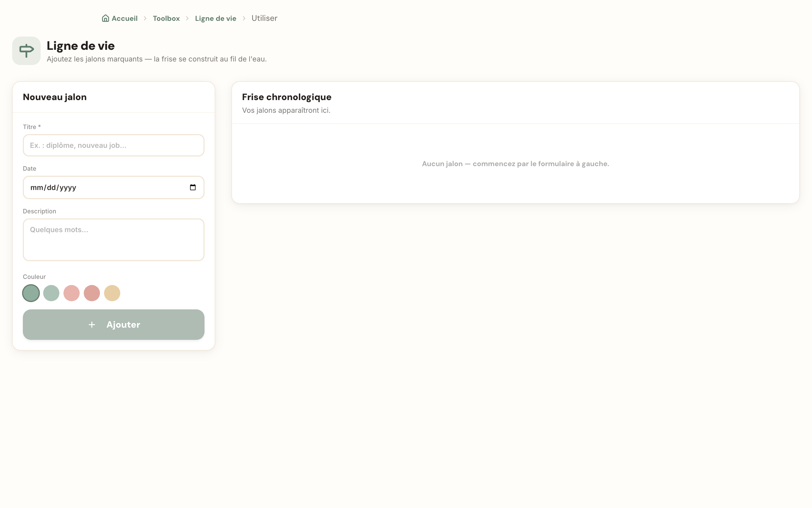Click "Vos jalons apparaîtront ici." text
This screenshot has width=812, height=508.
[x=286, y=110]
